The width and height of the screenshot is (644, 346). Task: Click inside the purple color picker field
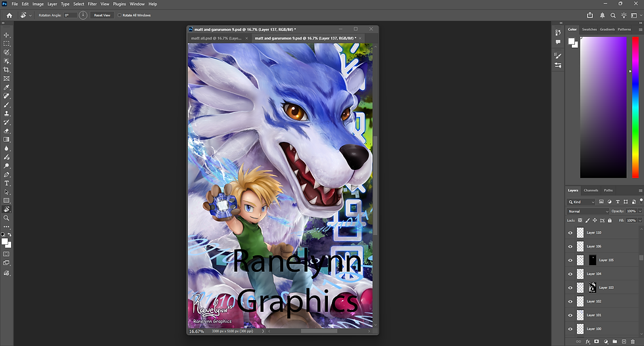click(603, 107)
